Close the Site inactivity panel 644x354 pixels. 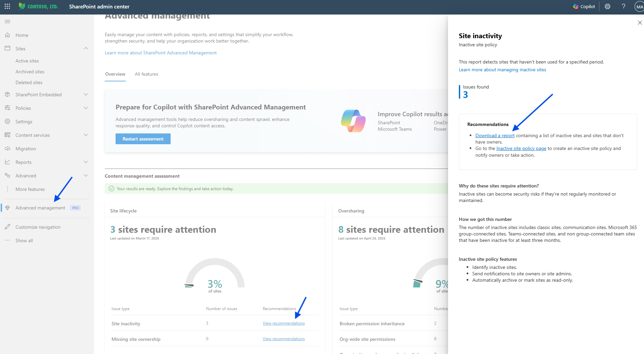[x=640, y=23]
